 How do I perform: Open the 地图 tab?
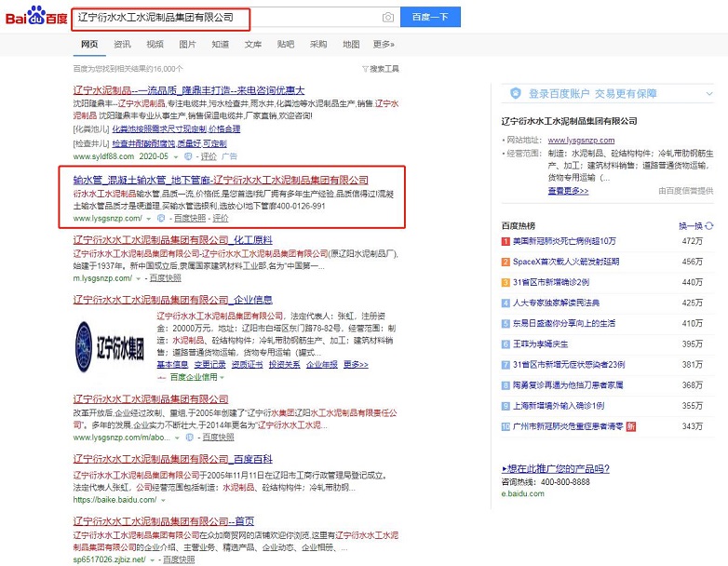tap(351, 44)
